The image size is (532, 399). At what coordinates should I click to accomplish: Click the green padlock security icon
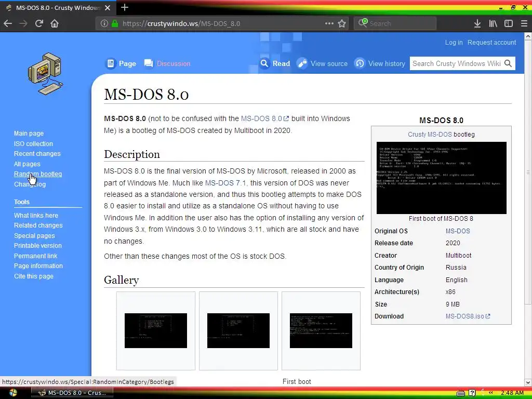[115, 23]
